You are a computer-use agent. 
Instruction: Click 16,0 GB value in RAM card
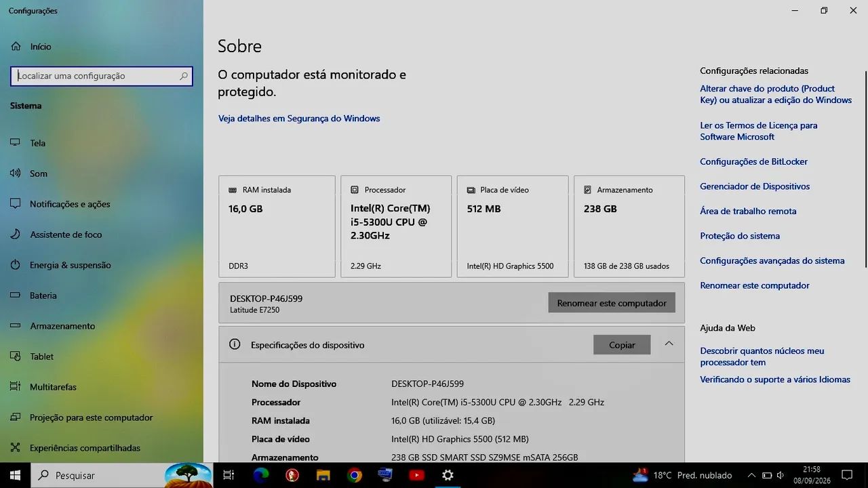click(x=245, y=209)
